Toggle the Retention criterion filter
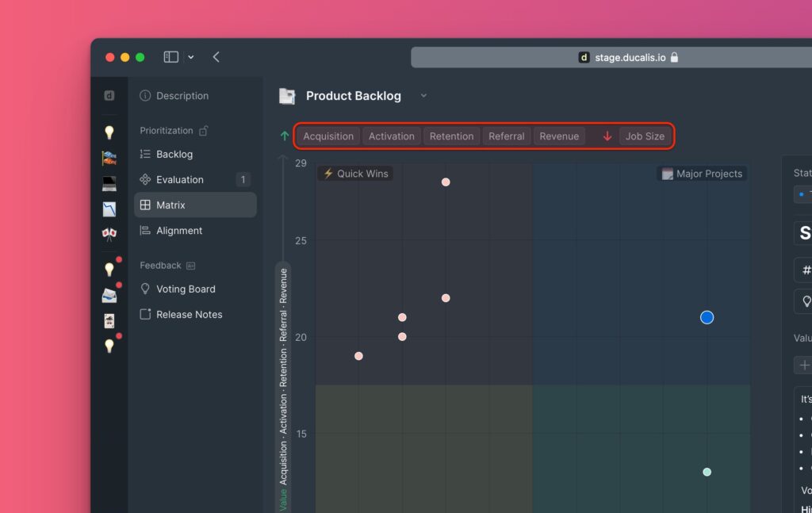The height and width of the screenshot is (513, 812). (x=451, y=136)
